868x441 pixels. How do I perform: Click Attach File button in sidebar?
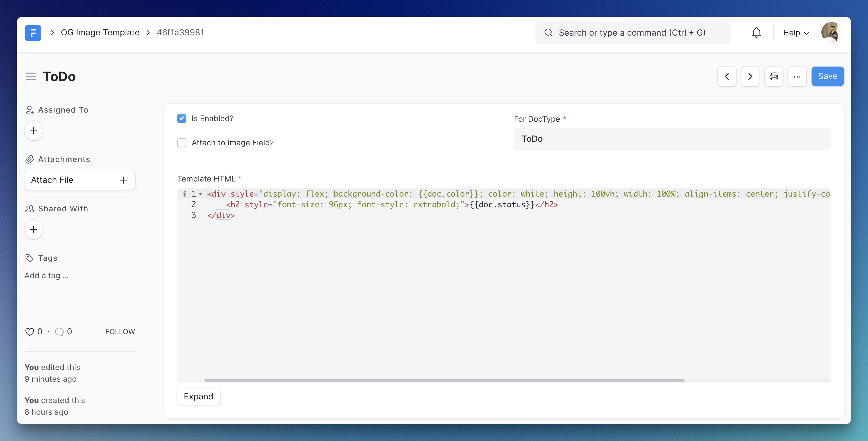coord(79,179)
